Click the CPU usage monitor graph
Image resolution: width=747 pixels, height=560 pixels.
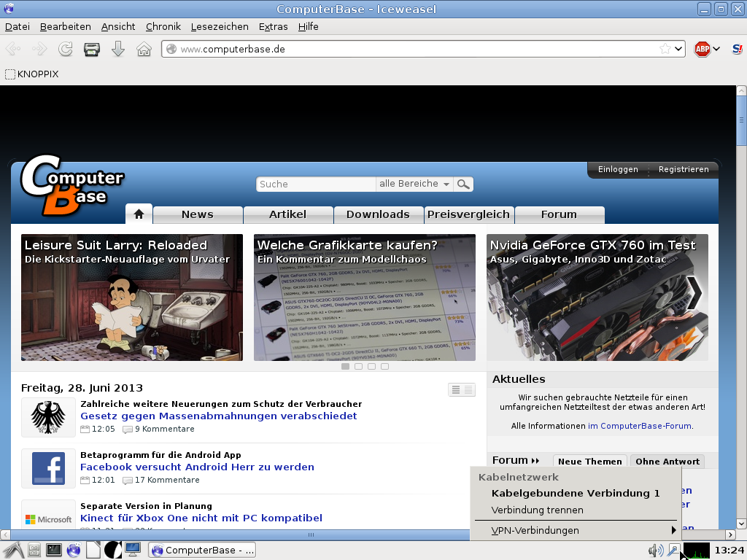point(696,551)
